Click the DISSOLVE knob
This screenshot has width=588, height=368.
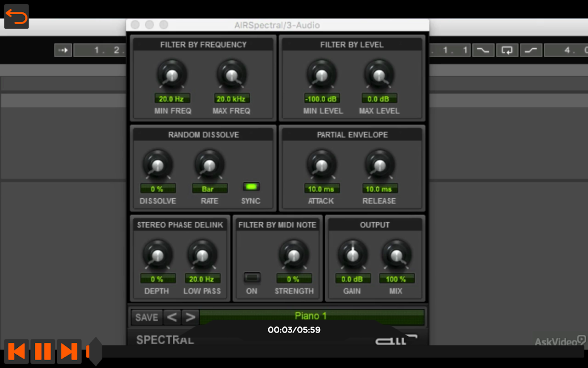point(158,165)
